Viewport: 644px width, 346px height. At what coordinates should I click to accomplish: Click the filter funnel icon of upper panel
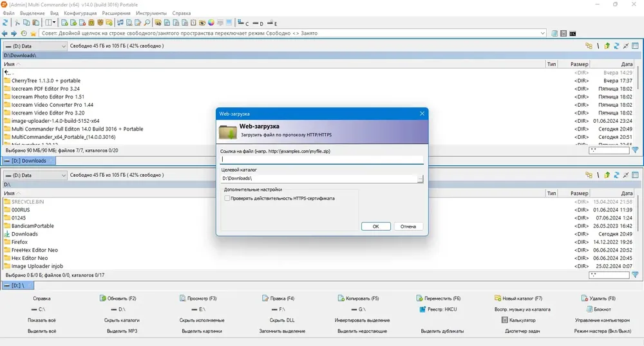pyautogui.click(x=635, y=150)
